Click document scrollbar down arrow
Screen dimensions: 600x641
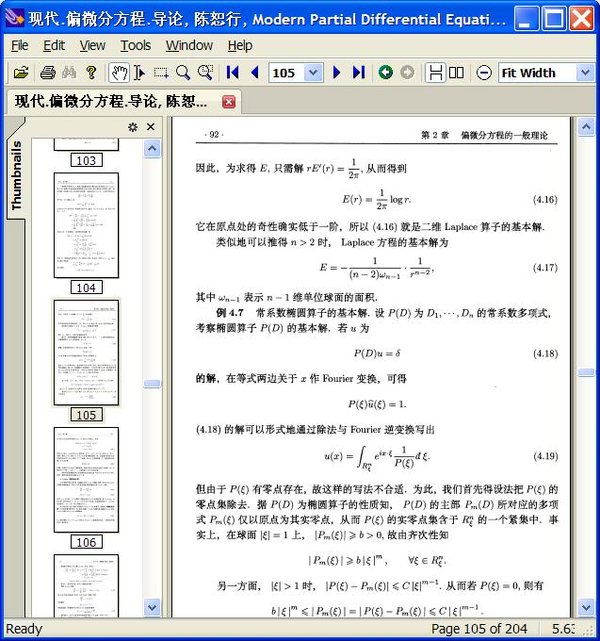pos(586,607)
